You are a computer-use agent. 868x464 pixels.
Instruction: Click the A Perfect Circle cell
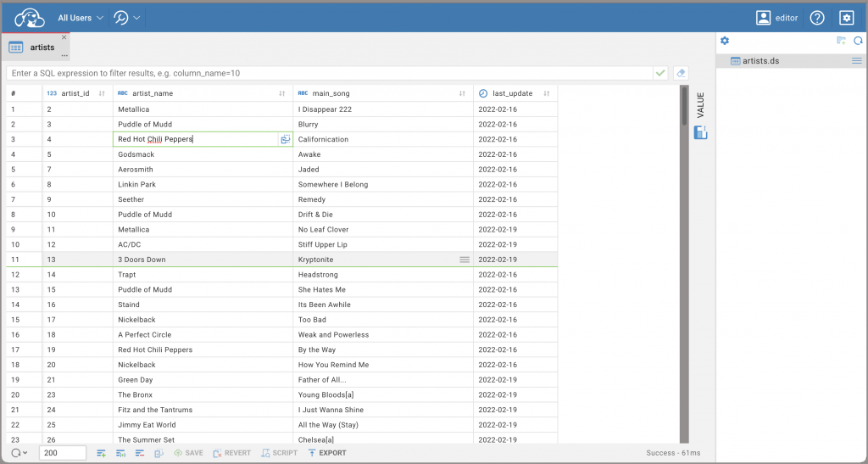[203, 334]
